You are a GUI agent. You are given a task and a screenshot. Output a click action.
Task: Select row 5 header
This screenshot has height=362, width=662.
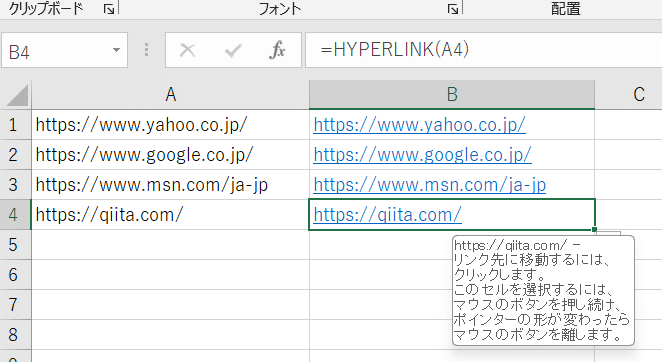point(16,245)
